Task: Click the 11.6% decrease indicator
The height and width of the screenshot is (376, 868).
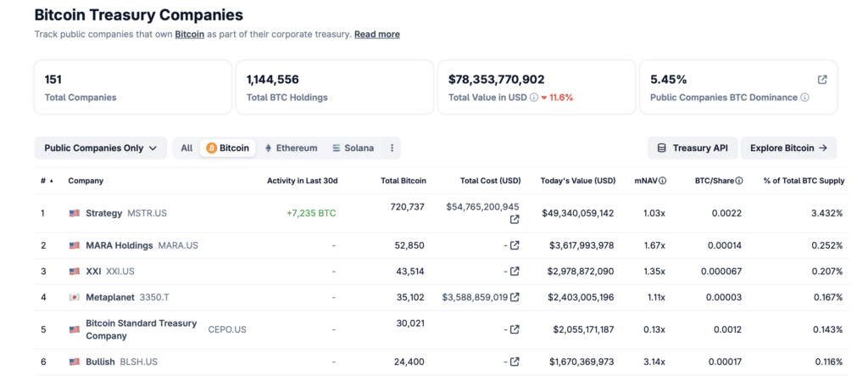Action: point(557,98)
